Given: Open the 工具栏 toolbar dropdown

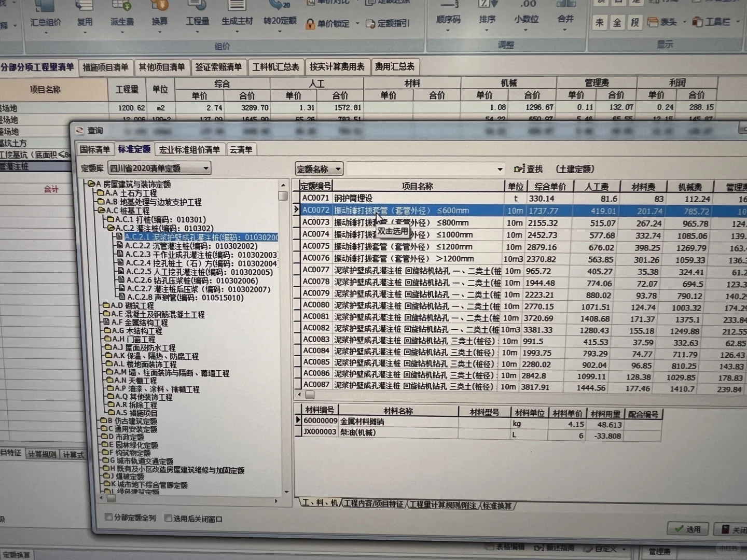Looking at the screenshot, I should coord(737,22).
